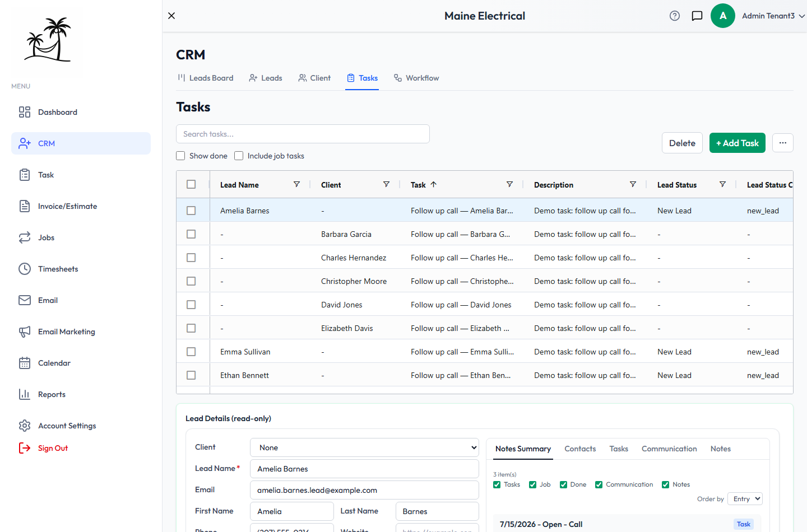This screenshot has width=807, height=532.
Task: Sort by the Task column header
Action: point(418,185)
